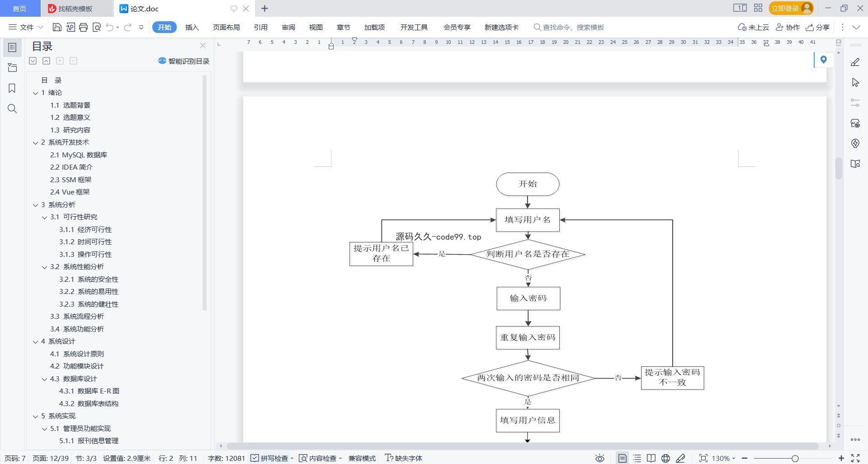
Task: Open the 开发工具 ribbon tab
Action: coord(414,27)
